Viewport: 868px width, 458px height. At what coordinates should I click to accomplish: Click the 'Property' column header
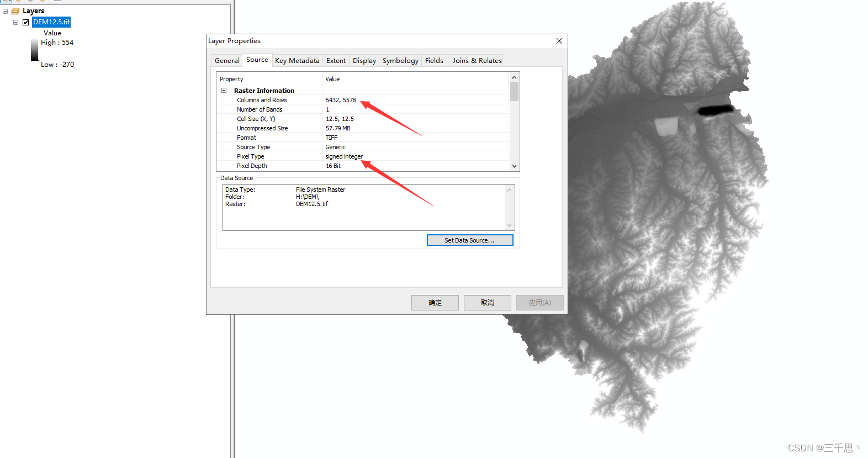pos(269,79)
